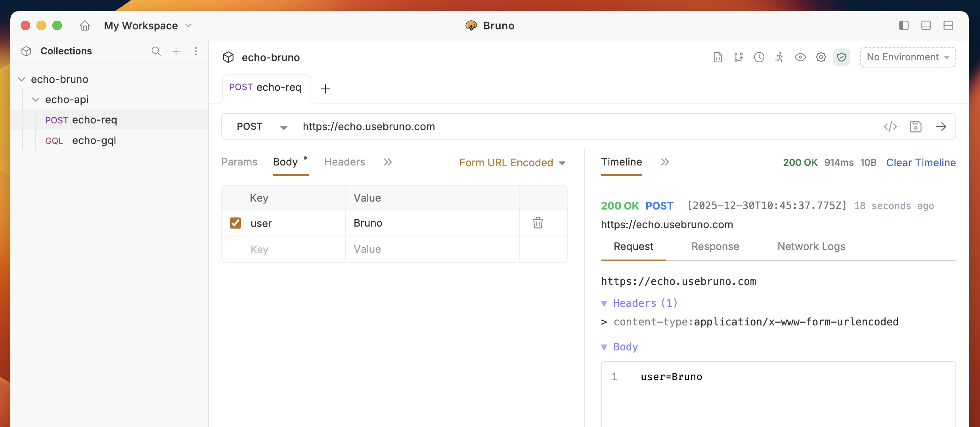The image size is (980, 427).
Task: Open the collection settings gear for echo-bruno
Action: click(x=820, y=57)
